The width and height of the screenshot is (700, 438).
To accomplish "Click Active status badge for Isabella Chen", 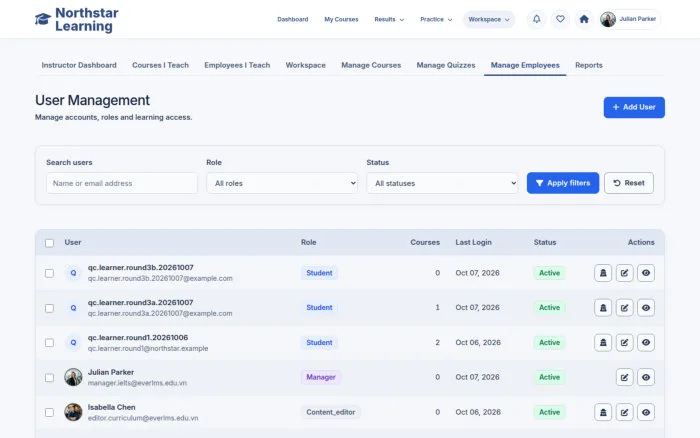I will [549, 412].
